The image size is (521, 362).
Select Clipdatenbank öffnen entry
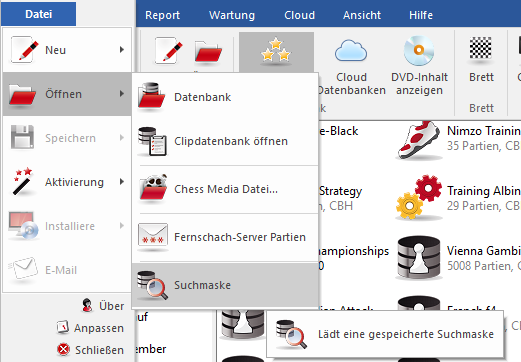click(225, 141)
